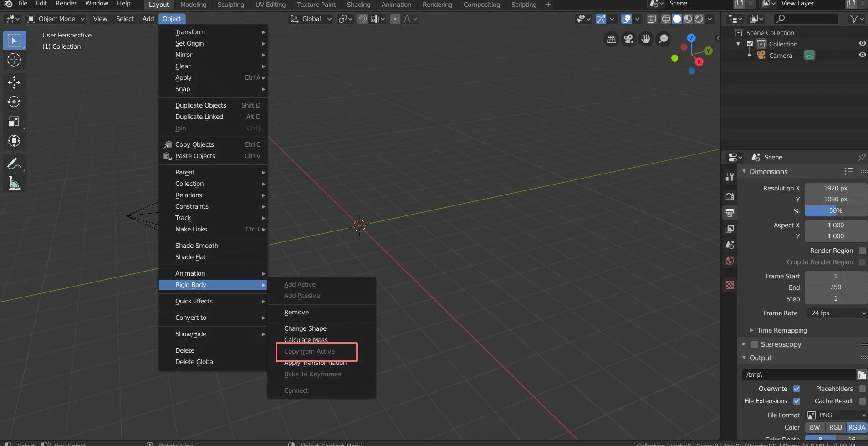Expand Time Remapping section
Viewport: 868px width, 446px height.
click(751, 330)
